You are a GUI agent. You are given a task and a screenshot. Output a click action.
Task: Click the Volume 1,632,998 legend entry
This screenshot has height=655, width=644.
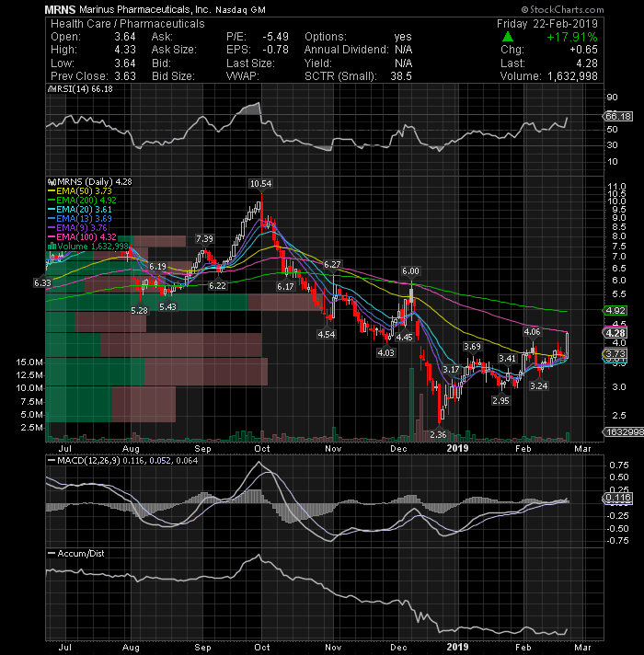tap(93, 246)
